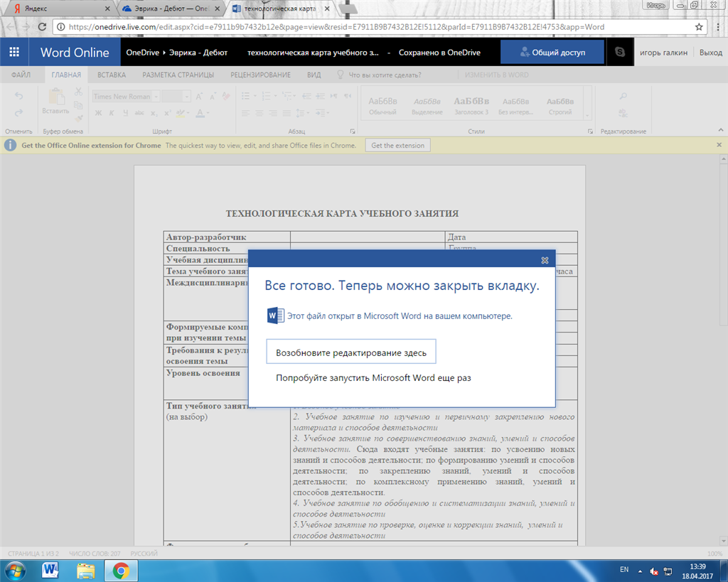Open Skype from the header bar
The height and width of the screenshot is (582, 728).
[620, 52]
